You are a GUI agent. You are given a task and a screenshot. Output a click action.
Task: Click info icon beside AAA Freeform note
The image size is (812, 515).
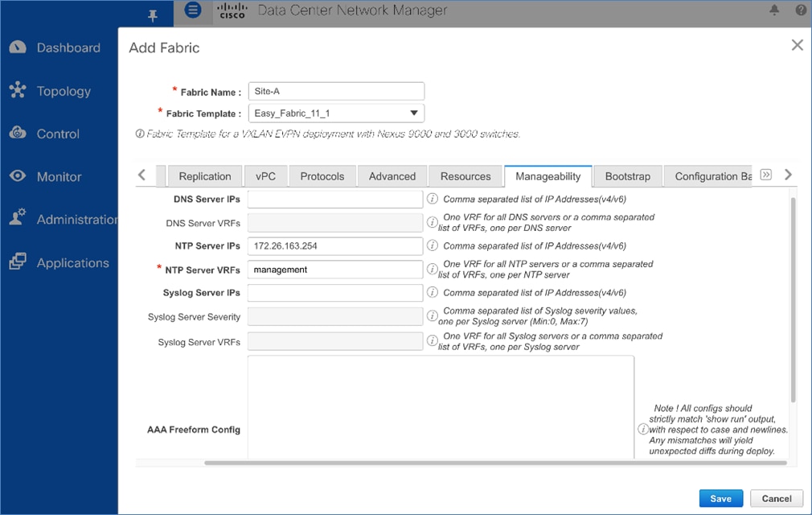[642, 429]
